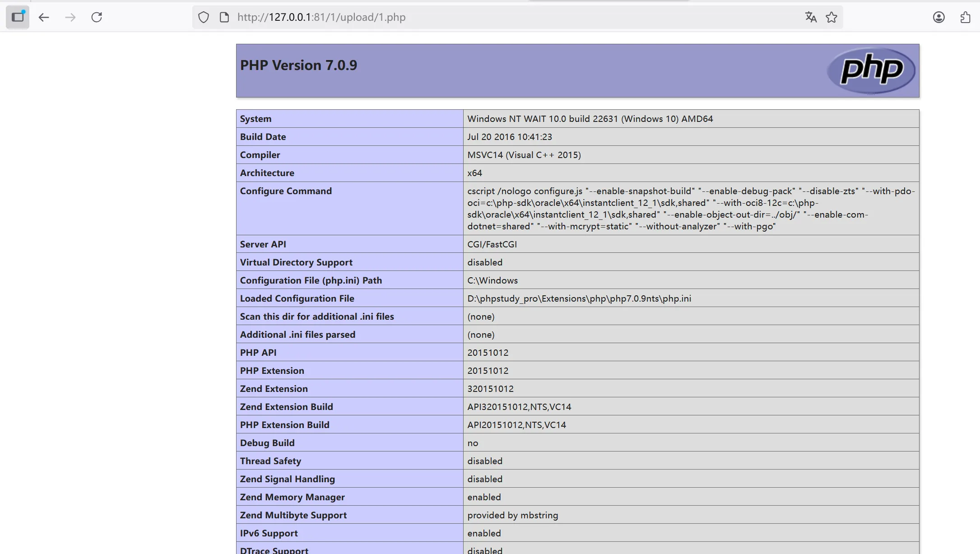Open the sidebar tabs panel icon

pyautogui.click(x=18, y=17)
